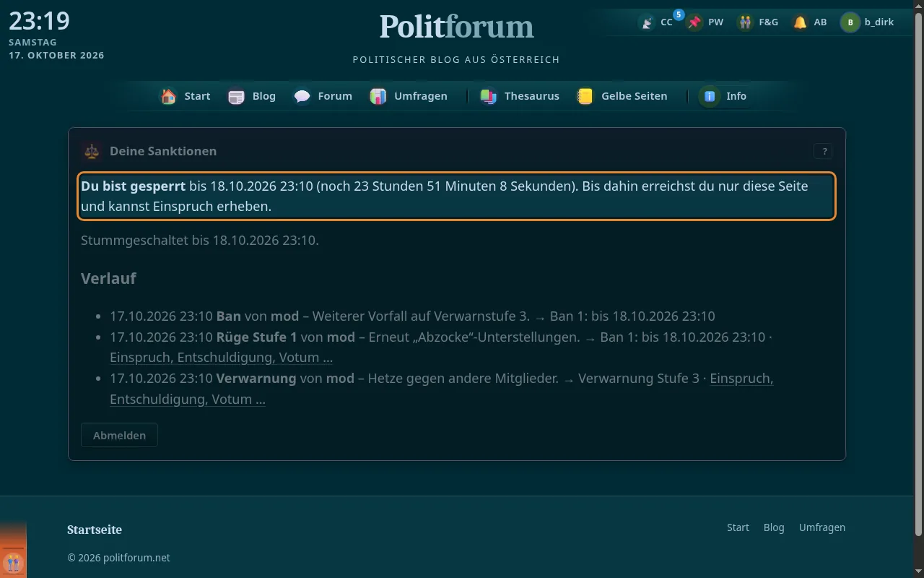
Task: Click the 'Politischer Blog aus Österreich' tagline
Action: [456, 59]
